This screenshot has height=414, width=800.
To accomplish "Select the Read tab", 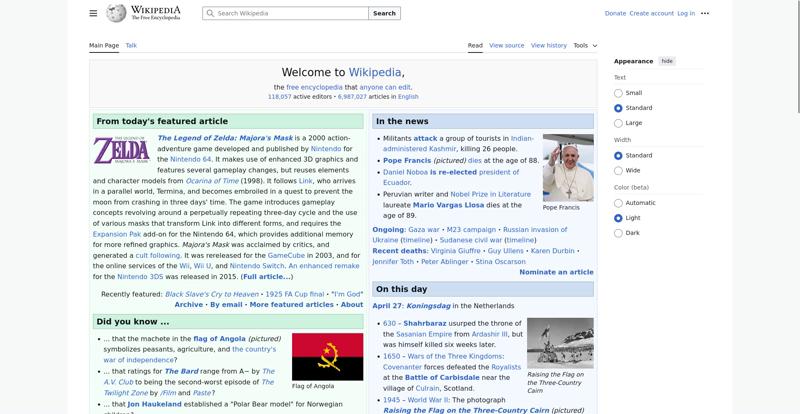I will point(475,45).
